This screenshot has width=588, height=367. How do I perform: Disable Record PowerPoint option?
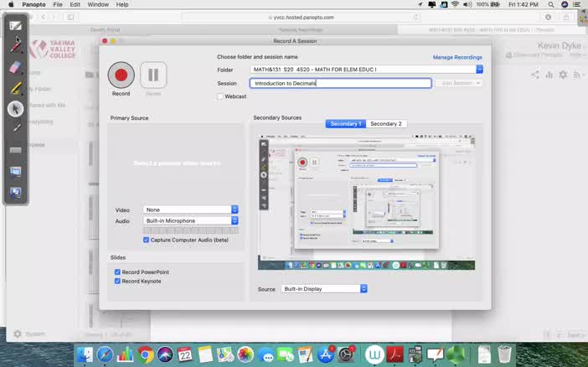pyautogui.click(x=117, y=272)
